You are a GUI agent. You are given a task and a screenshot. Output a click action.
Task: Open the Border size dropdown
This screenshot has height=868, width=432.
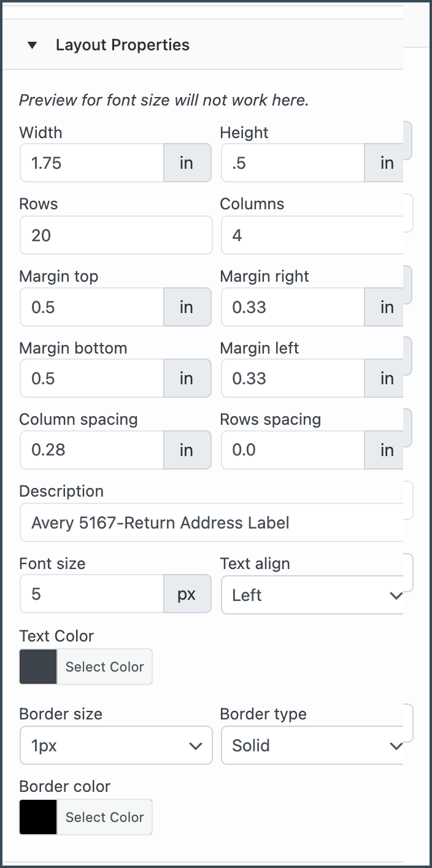point(116,745)
